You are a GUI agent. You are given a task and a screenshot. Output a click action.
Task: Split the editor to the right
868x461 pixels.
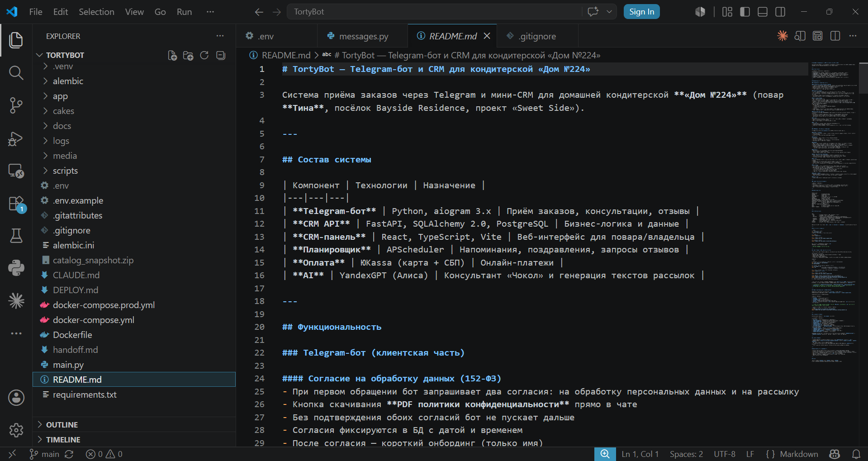point(835,36)
